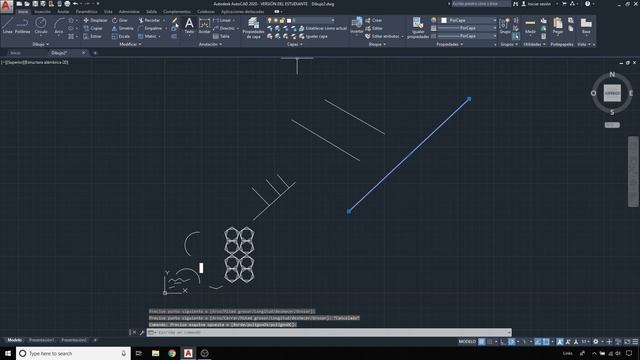Toggle grid display in status bar
Image resolution: width=640 pixels, height=360 pixels.
pyautogui.click(x=482, y=342)
